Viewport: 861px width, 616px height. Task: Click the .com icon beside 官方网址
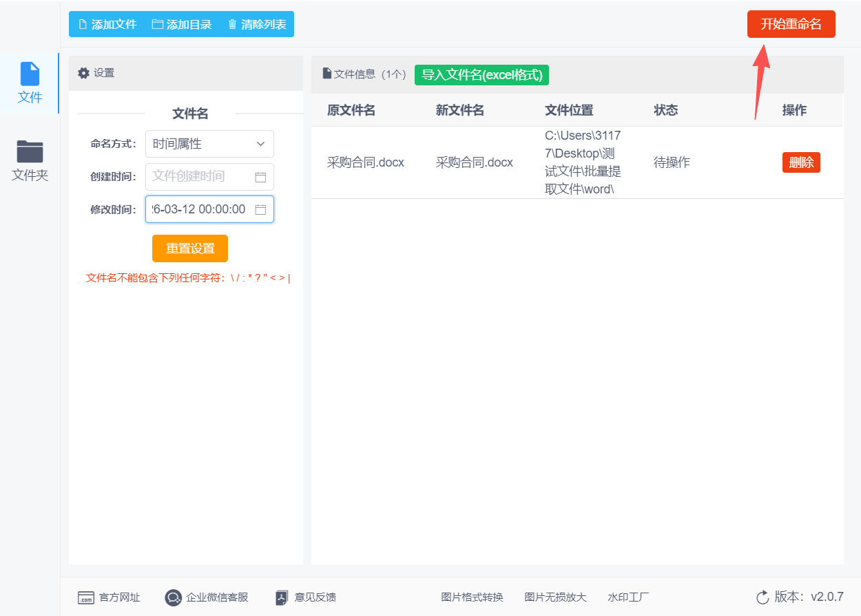85,597
